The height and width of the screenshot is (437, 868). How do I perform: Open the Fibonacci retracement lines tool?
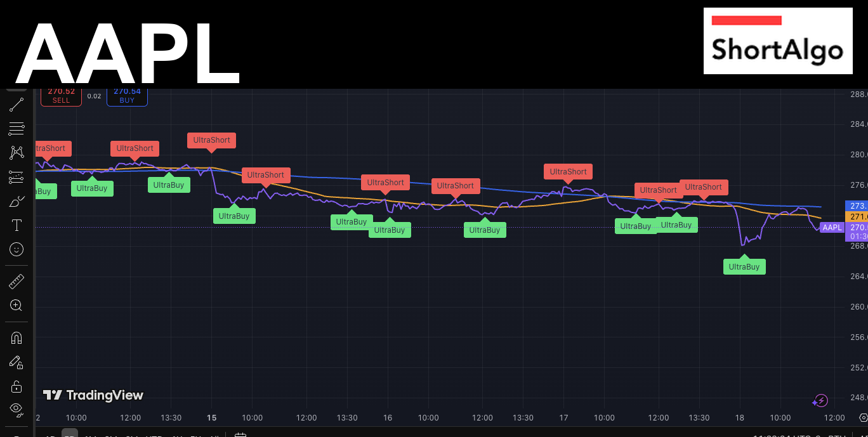tap(16, 129)
